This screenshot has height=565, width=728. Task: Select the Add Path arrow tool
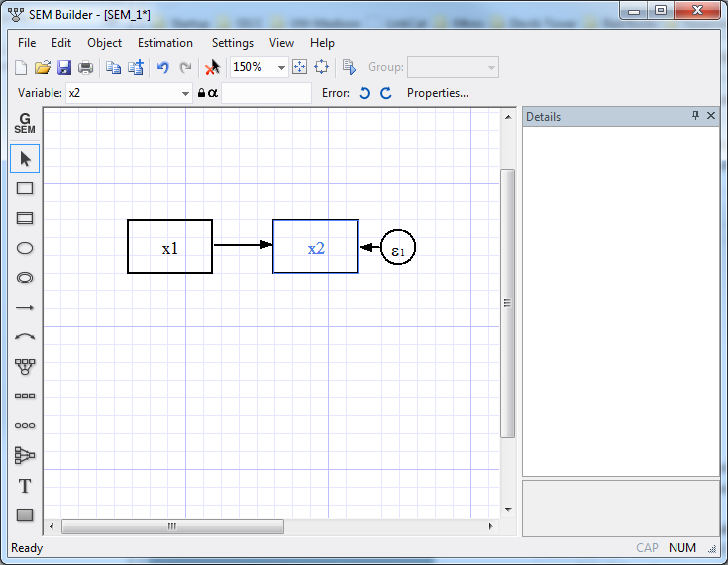point(25,308)
